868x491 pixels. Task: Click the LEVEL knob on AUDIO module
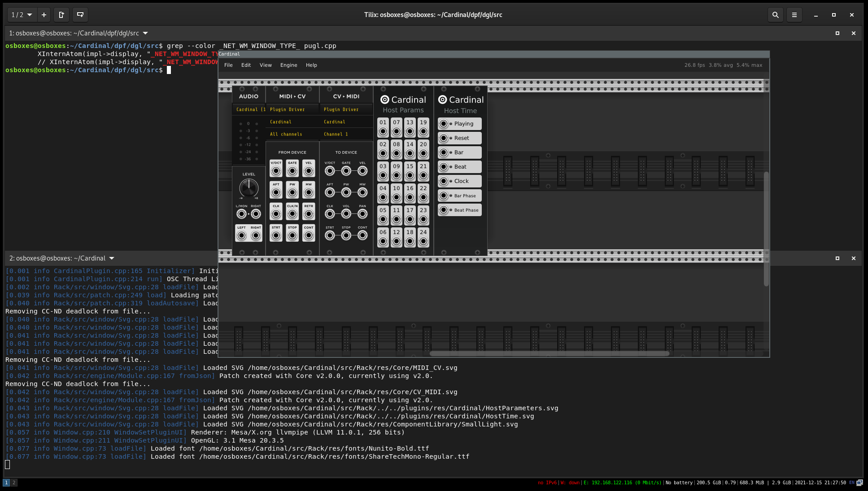point(249,187)
